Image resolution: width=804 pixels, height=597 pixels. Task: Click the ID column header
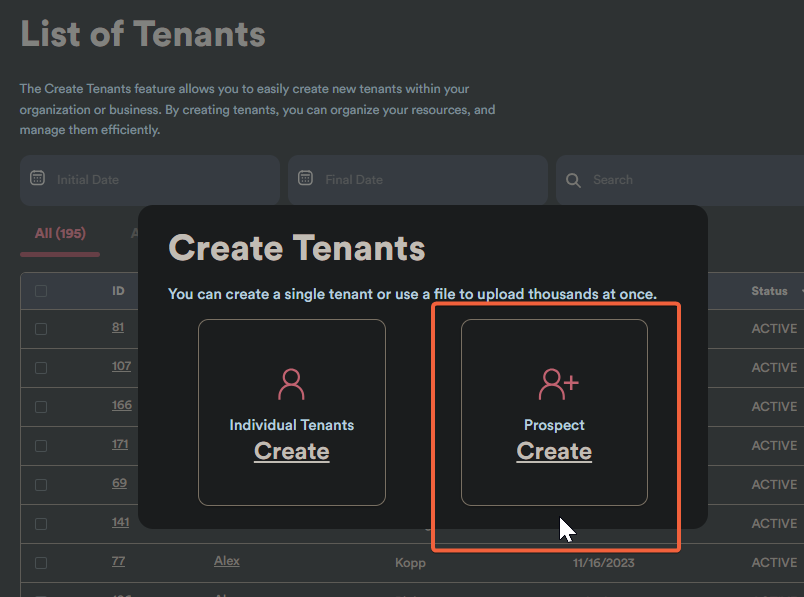point(118,291)
